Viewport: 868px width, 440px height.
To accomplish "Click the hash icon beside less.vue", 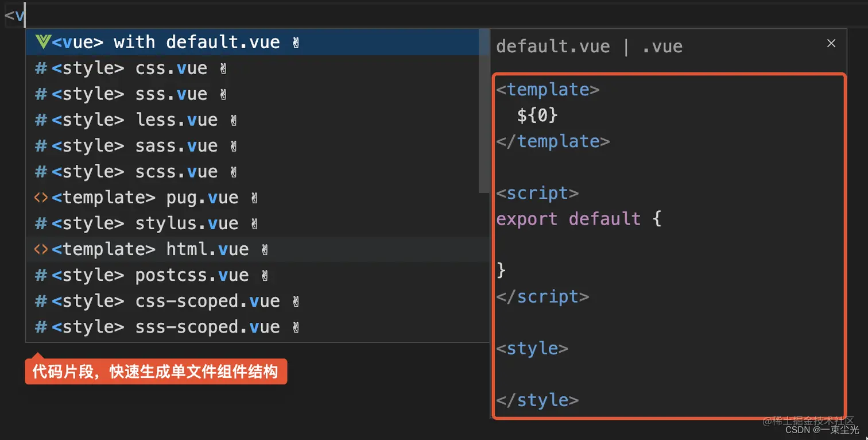I will [41, 120].
